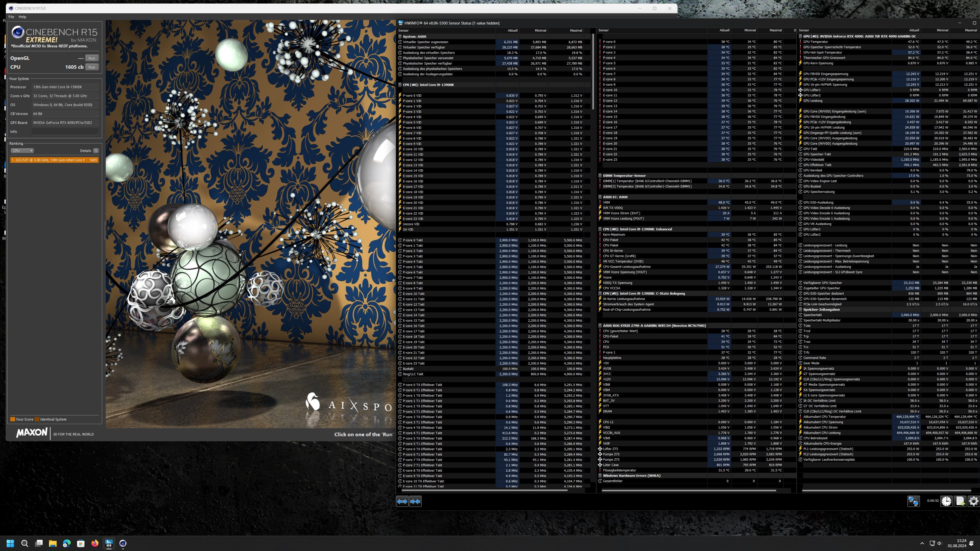Click the HWiNFO clock reset timer icon
The image size is (980, 551).
coord(947,501)
